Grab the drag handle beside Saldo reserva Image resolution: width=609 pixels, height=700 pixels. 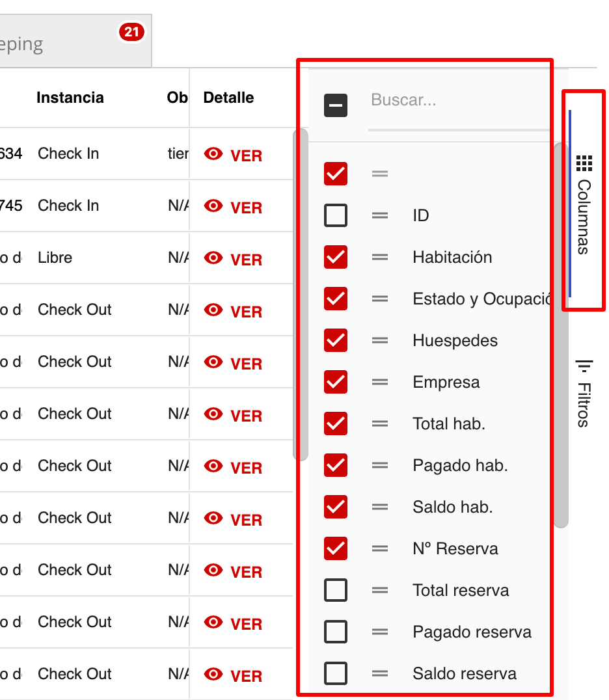pyautogui.click(x=380, y=673)
